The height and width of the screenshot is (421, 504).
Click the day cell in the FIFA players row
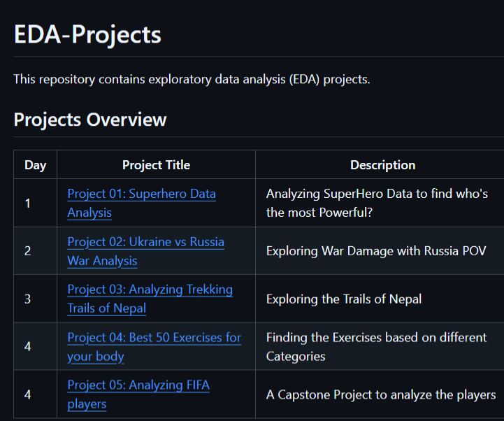click(x=28, y=394)
